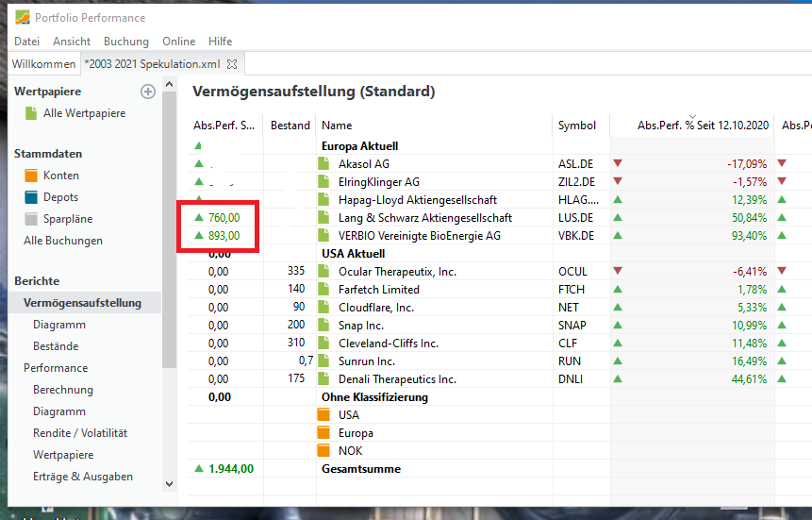Viewport: 812px width, 520px height.
Task: Click the ASL.DE symbol cell
Action: coord(575,164)
